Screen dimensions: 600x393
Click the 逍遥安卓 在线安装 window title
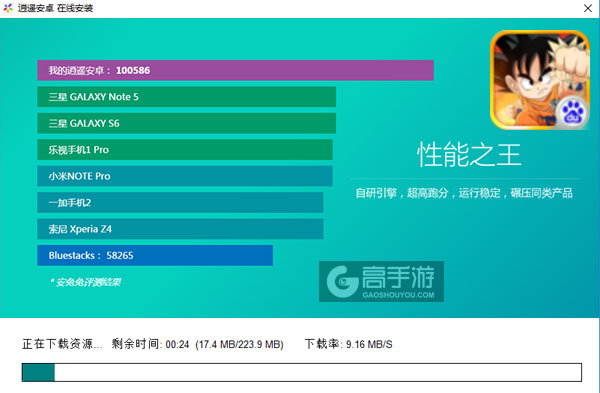(55, 8)
